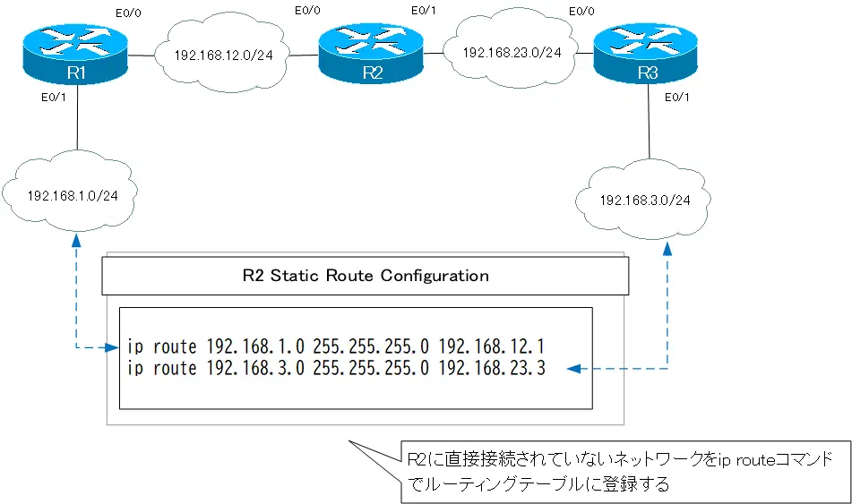
Task: Click R1's E0/1 interface label
Action: 54,98
